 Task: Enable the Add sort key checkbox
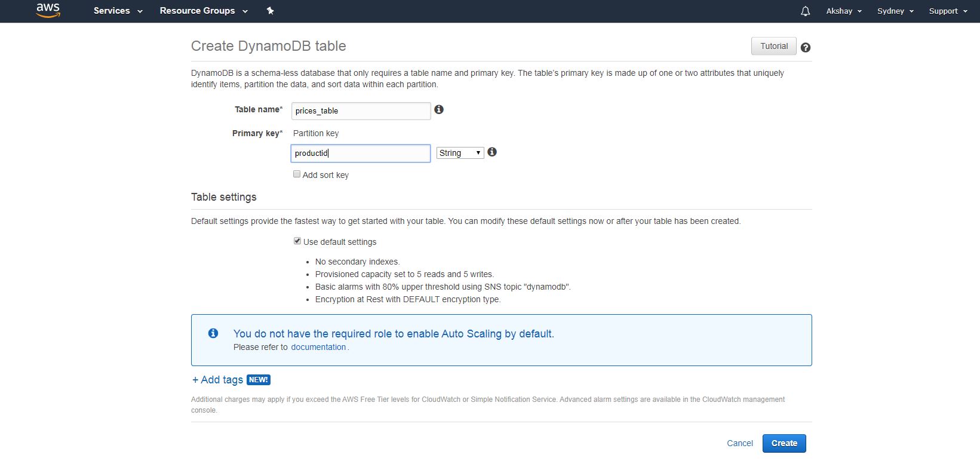pyautogui.click(x=297, y=174)
